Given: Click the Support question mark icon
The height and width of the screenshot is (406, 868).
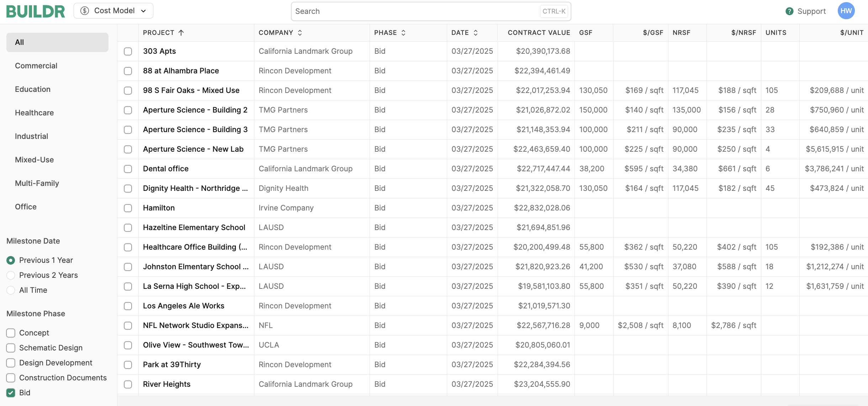Looking at the screenshot, I should click(x=789, y=11).
